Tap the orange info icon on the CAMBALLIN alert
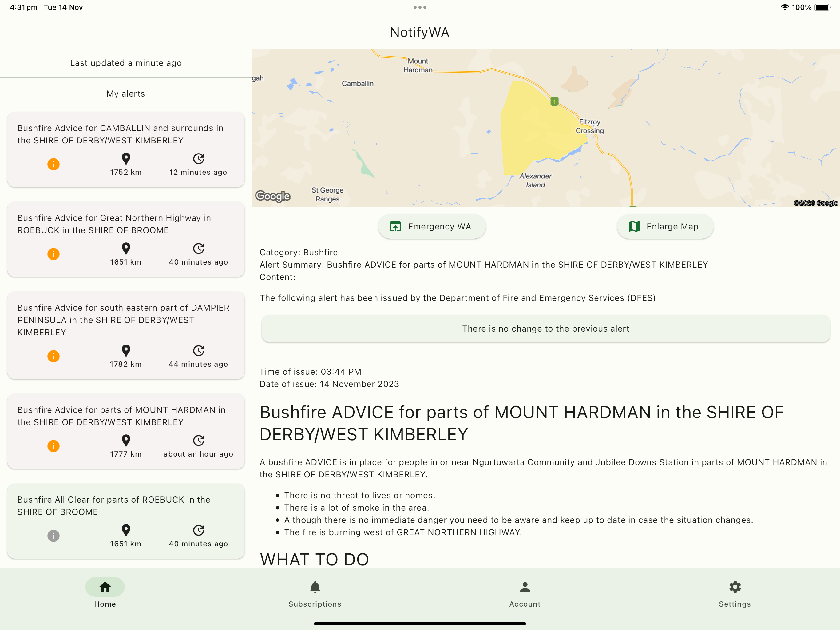Image resolution: width=840 pixels, height=630 pixels. (x=53, y=164)
